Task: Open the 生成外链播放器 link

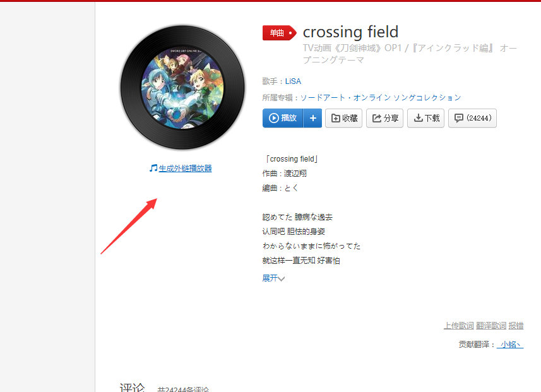Action: click(186, 169)
